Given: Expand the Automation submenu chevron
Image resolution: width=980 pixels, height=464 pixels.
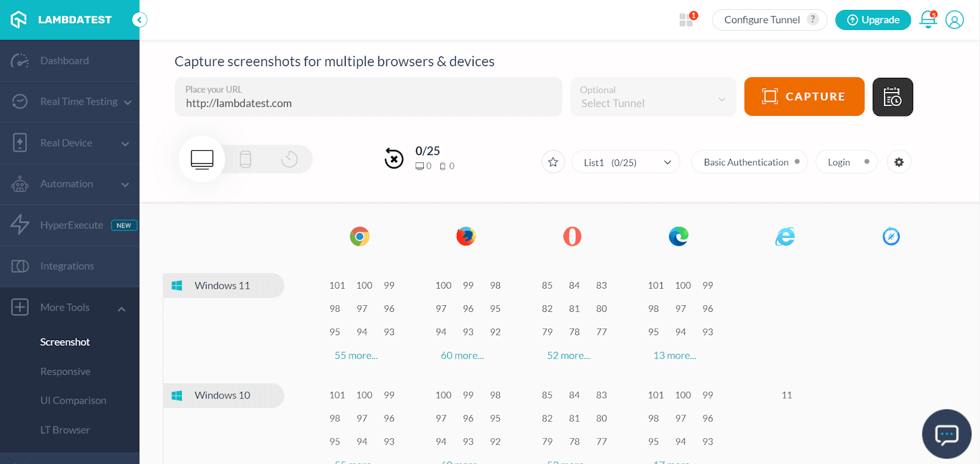Looking at the screenshot, I should (125, 184).
